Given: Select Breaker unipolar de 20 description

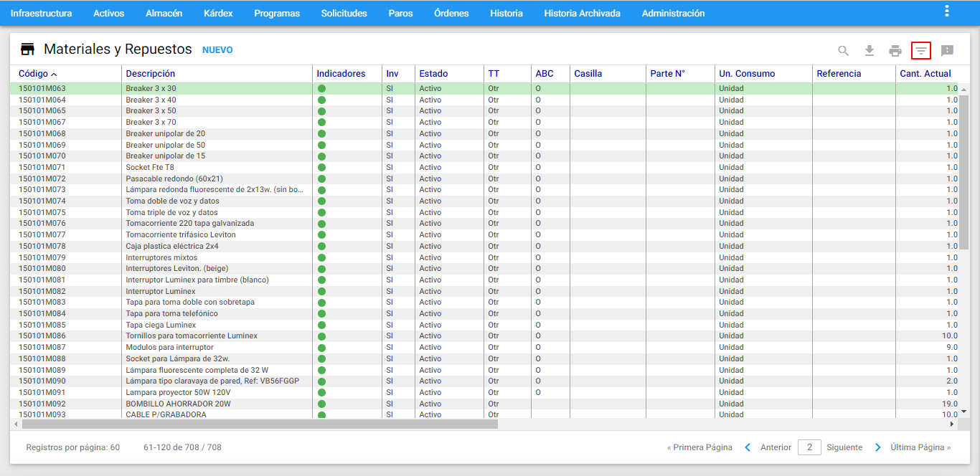Looking at the screenshot, I should (166, 134).
